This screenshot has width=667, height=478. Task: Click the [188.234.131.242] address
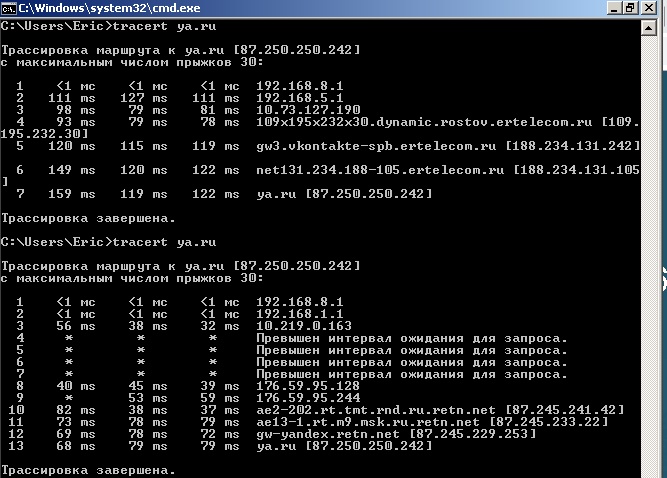click(573, 146)
